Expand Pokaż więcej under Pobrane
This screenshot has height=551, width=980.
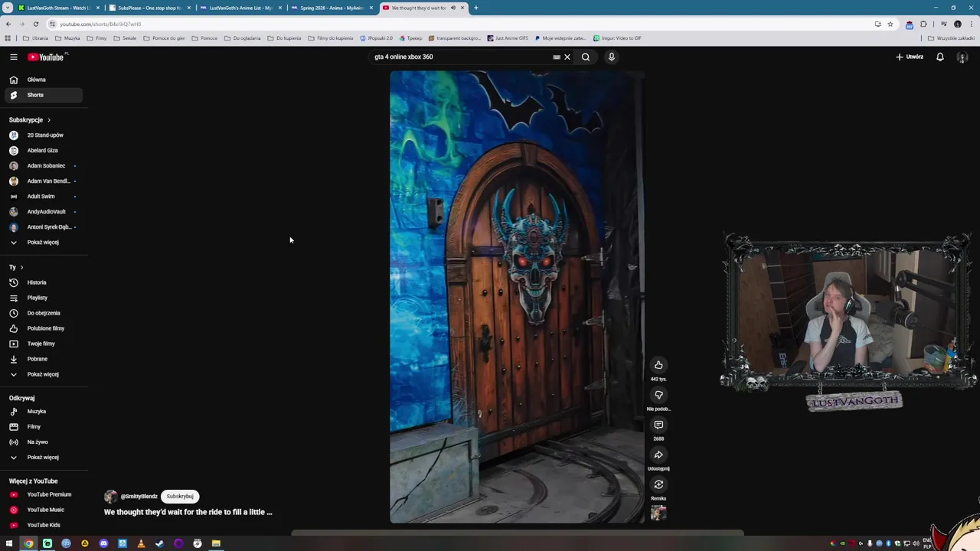pos(42,374)
